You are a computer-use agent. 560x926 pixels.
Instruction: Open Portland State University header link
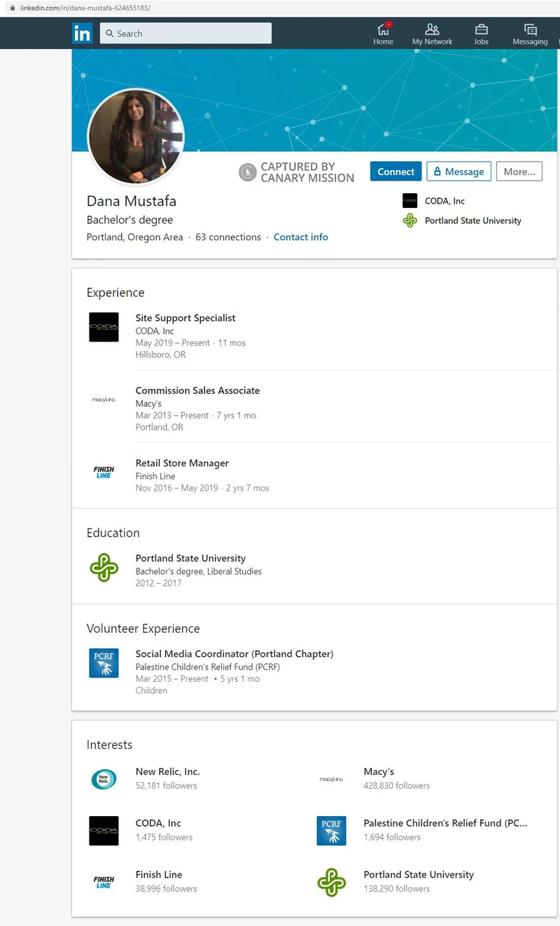point(473,220)
